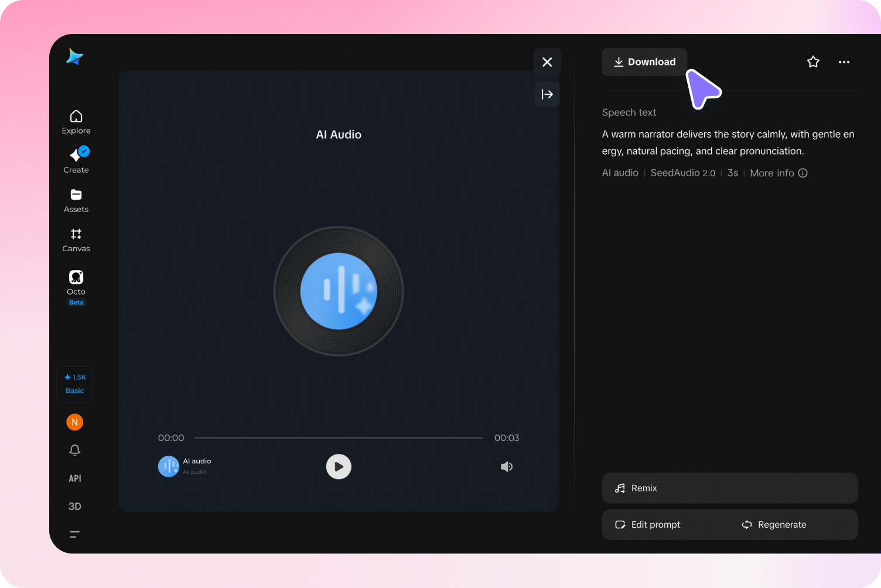This screenshot has width=881, height=588.
Task: Open More info details
Action: point(778,173)
